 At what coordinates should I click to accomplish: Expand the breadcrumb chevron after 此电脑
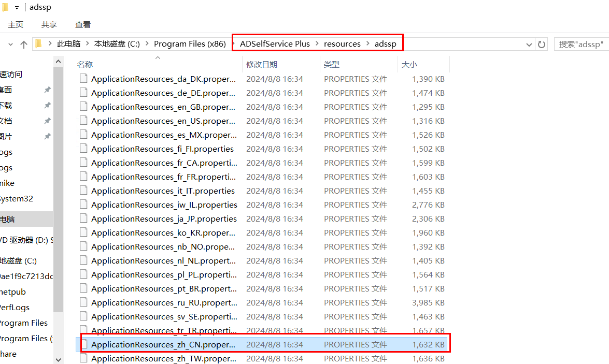pyautogui.click(x=88, y=43)
